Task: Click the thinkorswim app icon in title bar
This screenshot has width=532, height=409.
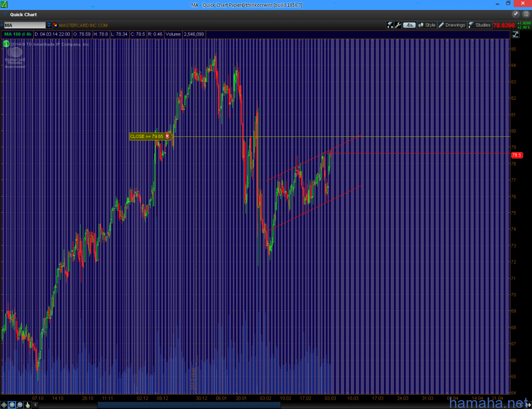Action: [4, 4]
